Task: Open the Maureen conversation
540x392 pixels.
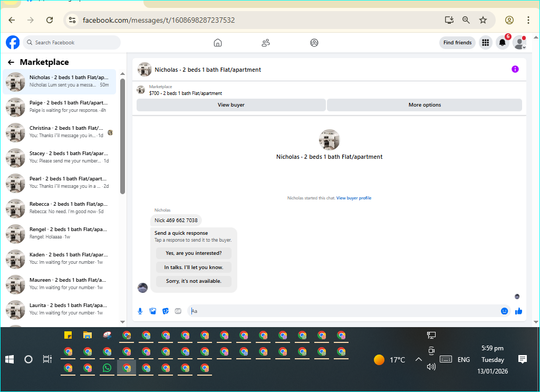Action: tap(59, 284)
